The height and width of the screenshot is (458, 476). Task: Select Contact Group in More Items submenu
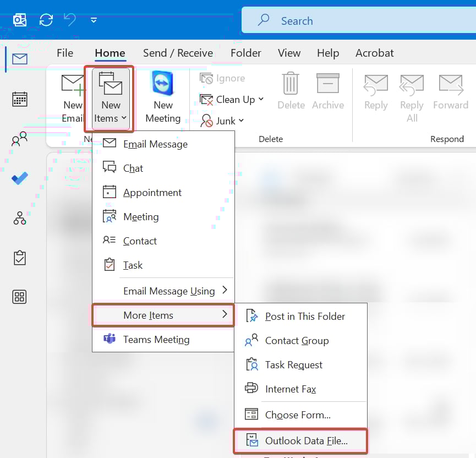tap(297, 341)
